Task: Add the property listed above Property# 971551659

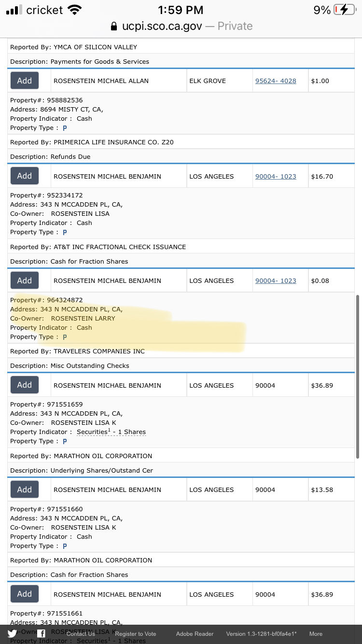Action: click(x=25, y=385)
